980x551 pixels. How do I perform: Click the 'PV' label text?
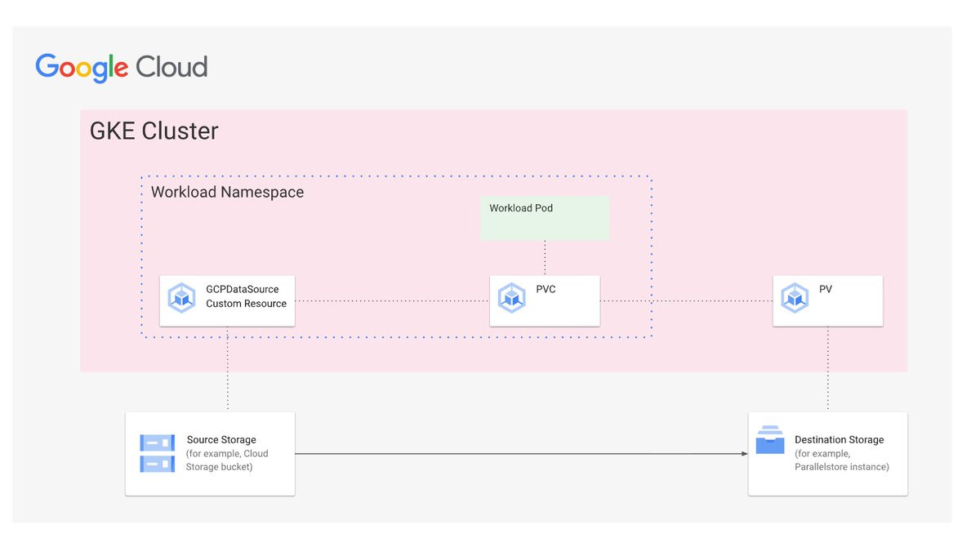click(826, 289)
